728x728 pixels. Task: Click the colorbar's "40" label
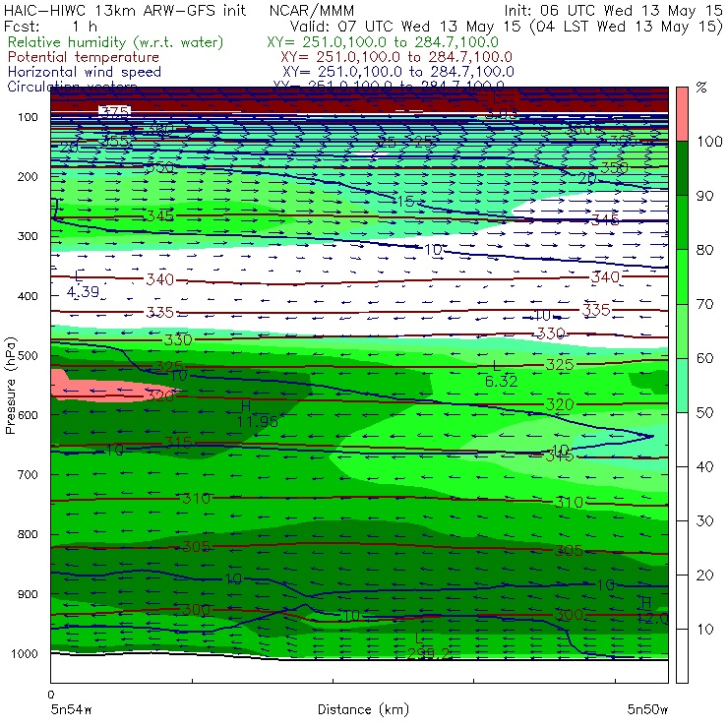pos(704,466)
